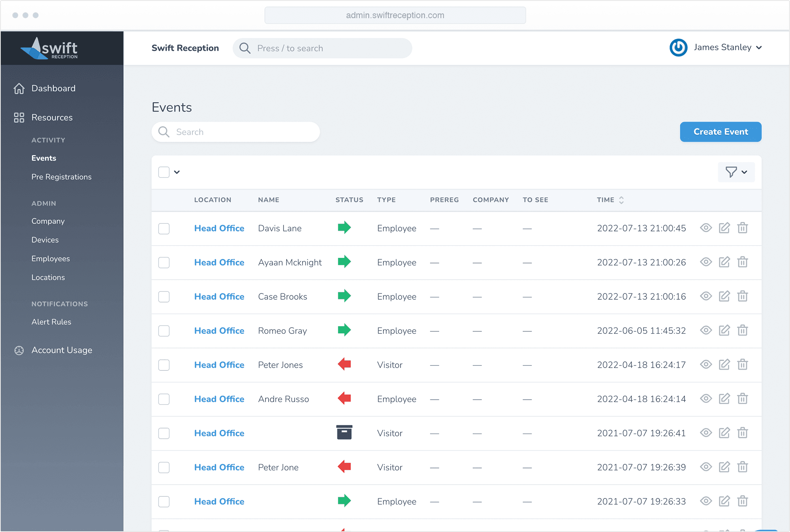Viewport: 790px width, 532px height.
Task: View Case Brooks event via eye icon
Action: click(706, 296)
